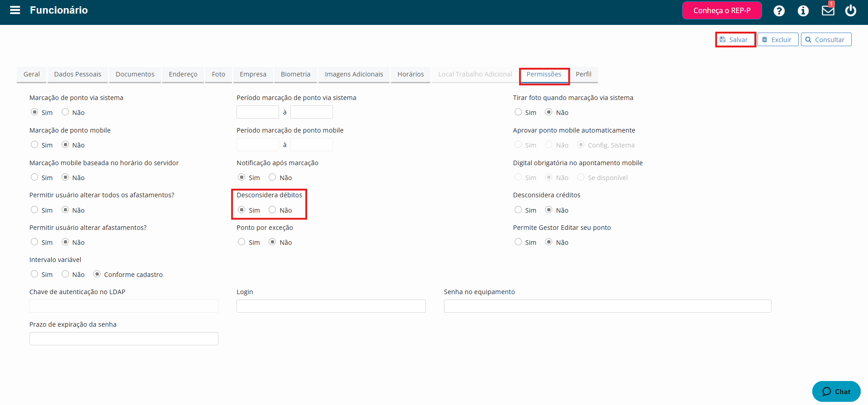The height and width of the screenshot is (405, 868).
Task: Open the Permissões tab
Action: 544,74
